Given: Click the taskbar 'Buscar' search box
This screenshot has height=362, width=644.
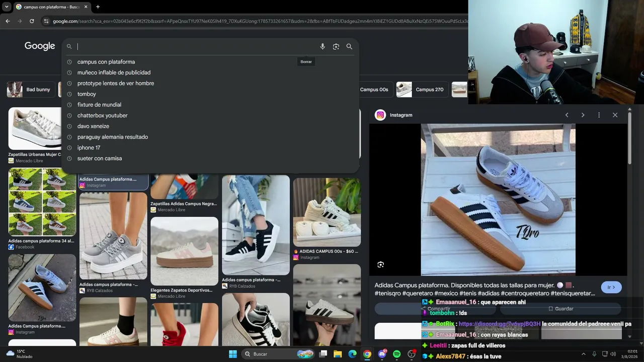Looking at the screenshot, I should (x=278, y=354).
